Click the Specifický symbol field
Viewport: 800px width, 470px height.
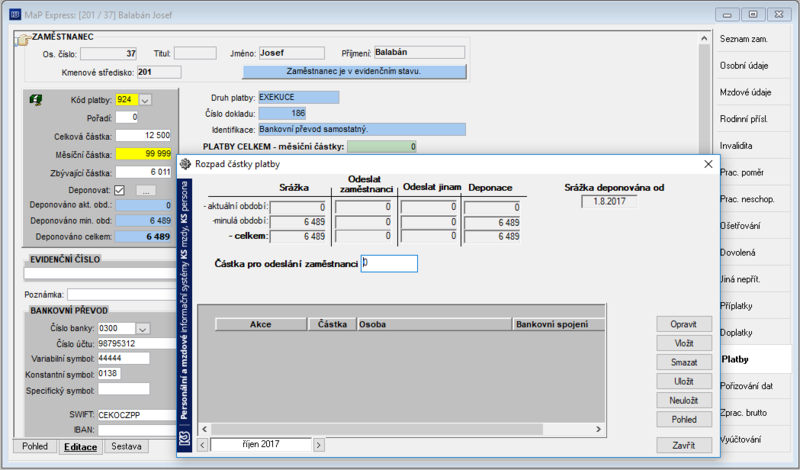click(123, 389)
